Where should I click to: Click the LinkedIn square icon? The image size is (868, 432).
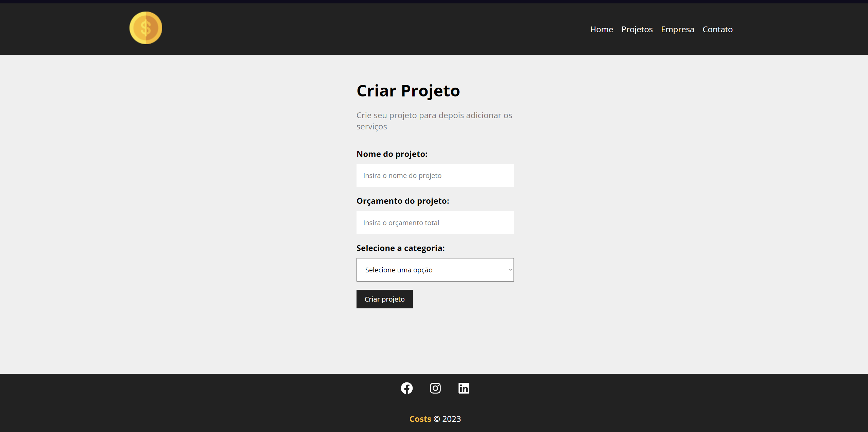pyautogui.click(x=464, y=388)
